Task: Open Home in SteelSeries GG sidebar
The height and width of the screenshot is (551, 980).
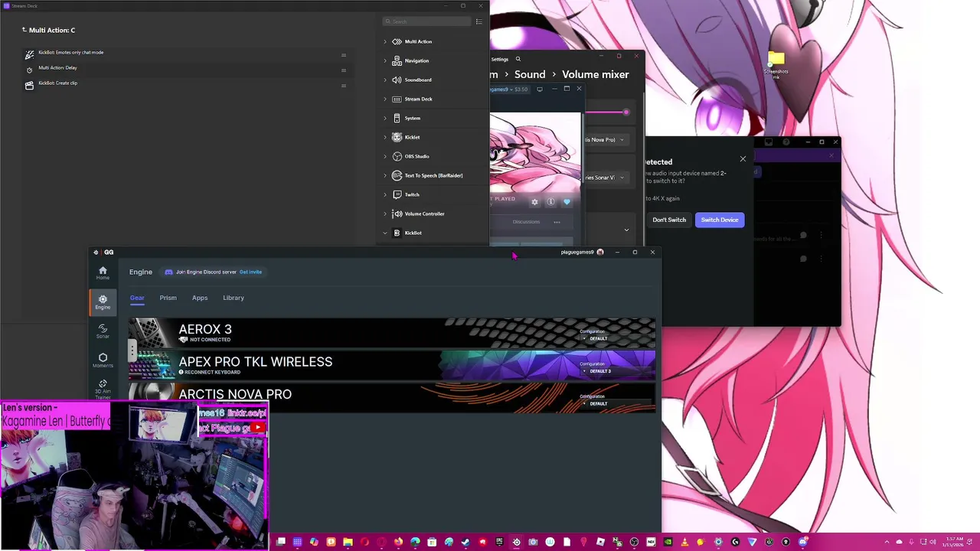Action: (x=103, y=273)
